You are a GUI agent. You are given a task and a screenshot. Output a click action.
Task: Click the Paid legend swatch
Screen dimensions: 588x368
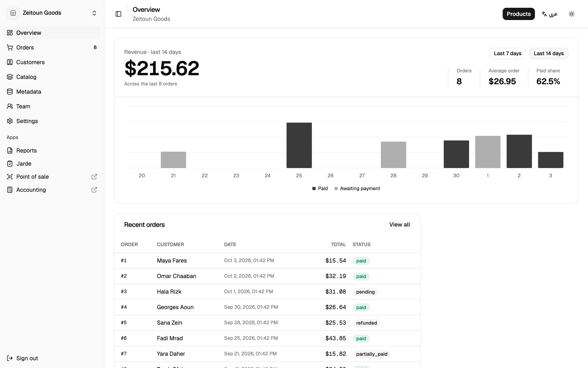point(314,189)
